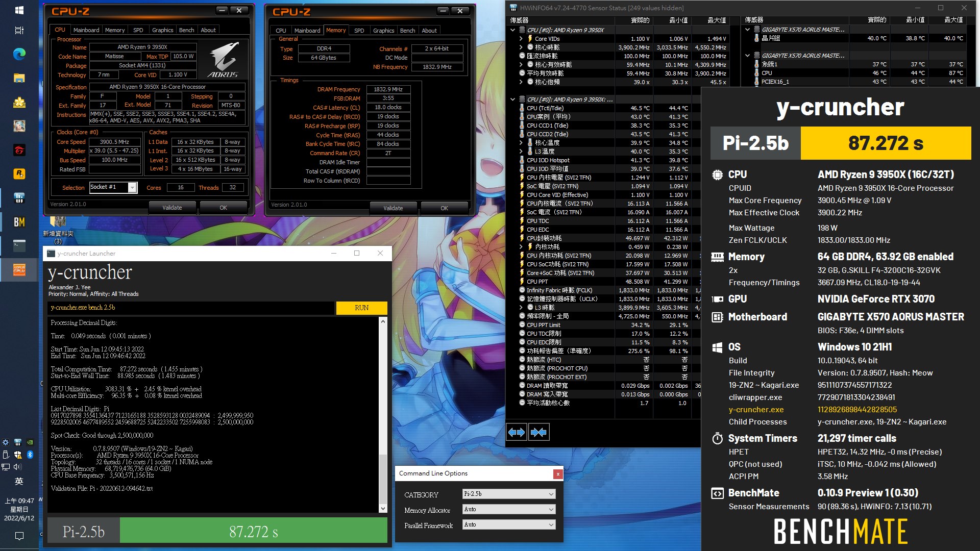Collapse CPU [#0] AMD Ryzen 9 3950X group
The height and width of the screenshot is (551, 980).
pos(512,30)
